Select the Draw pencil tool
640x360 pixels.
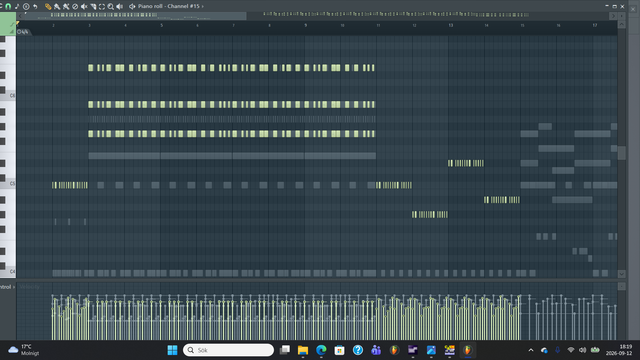[48, 6]
